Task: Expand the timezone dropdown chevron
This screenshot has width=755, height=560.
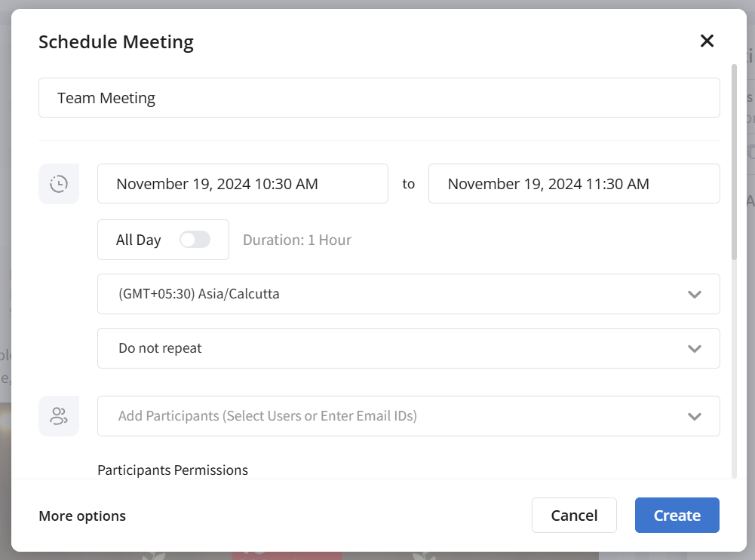Action: tap(695, 294)
